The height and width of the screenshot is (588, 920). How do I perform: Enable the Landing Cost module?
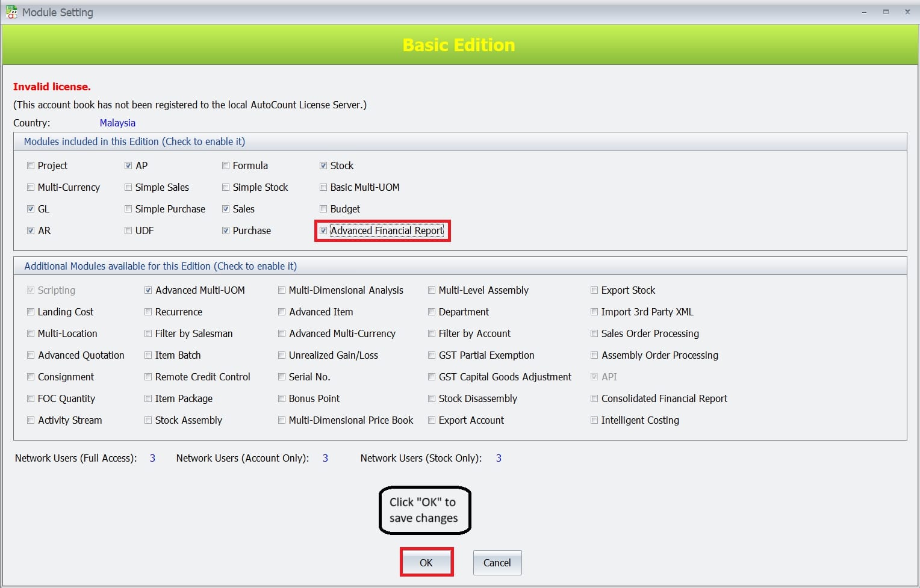click(x=31, y=312)
